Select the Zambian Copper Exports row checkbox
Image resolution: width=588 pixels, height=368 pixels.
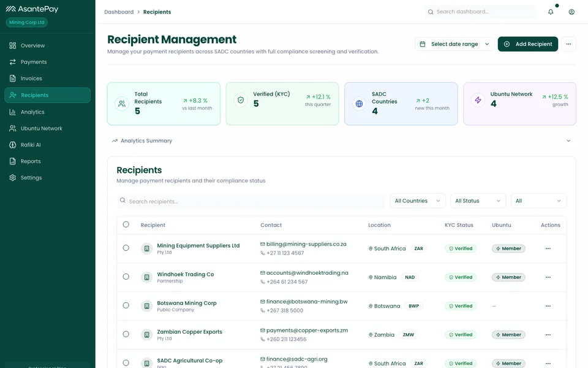pos(126,334)
